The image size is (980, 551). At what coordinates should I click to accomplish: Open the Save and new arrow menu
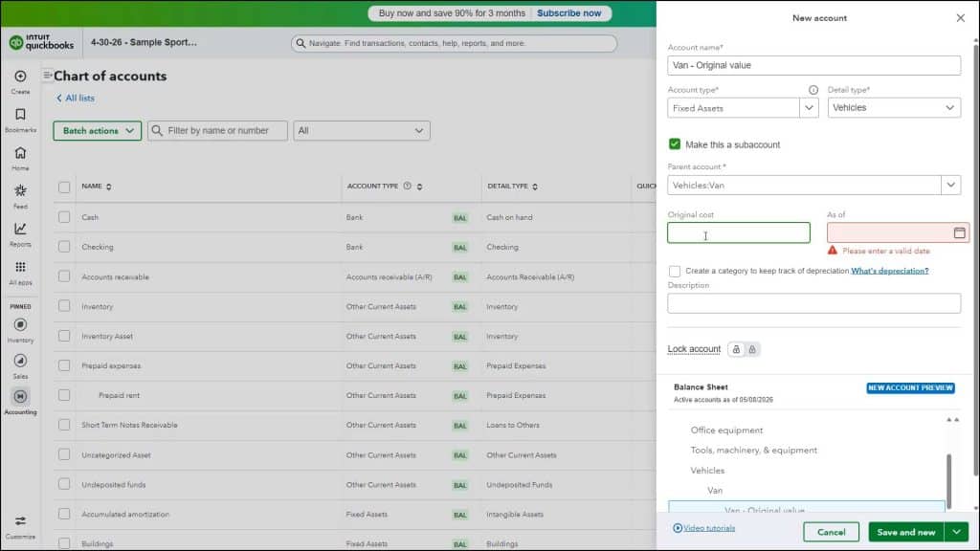click(x=956, y=532)
